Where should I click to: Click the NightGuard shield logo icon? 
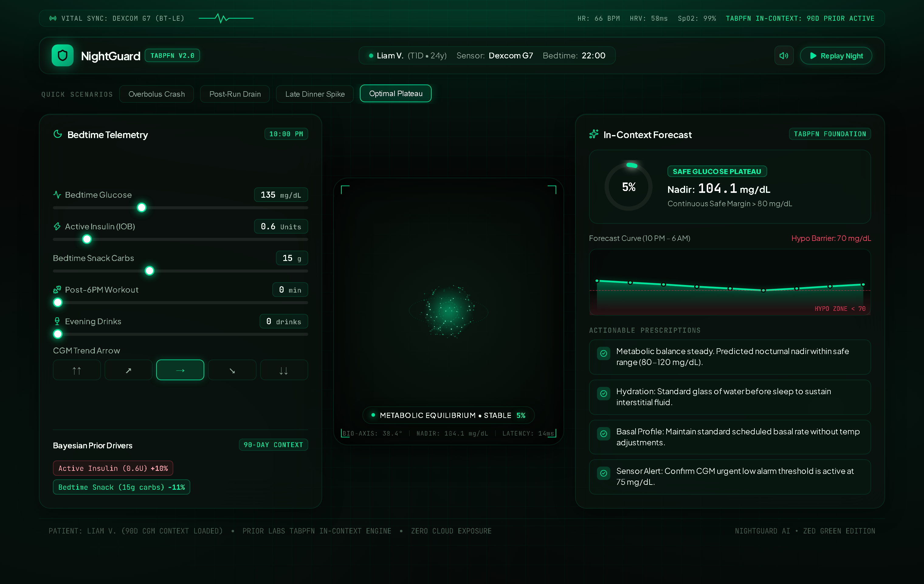tap(63, 56)
